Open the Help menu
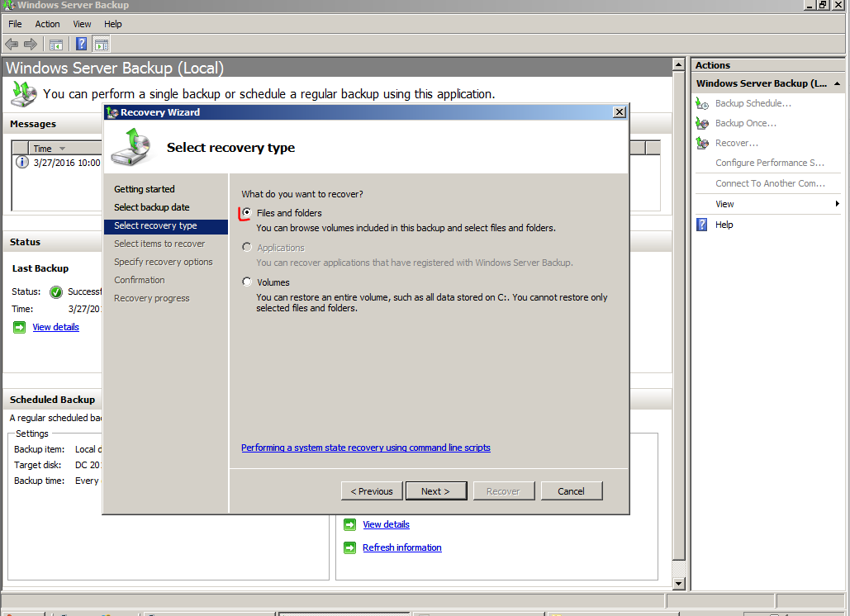This screenshot has width=850, height=616. [x=112, y=24]
